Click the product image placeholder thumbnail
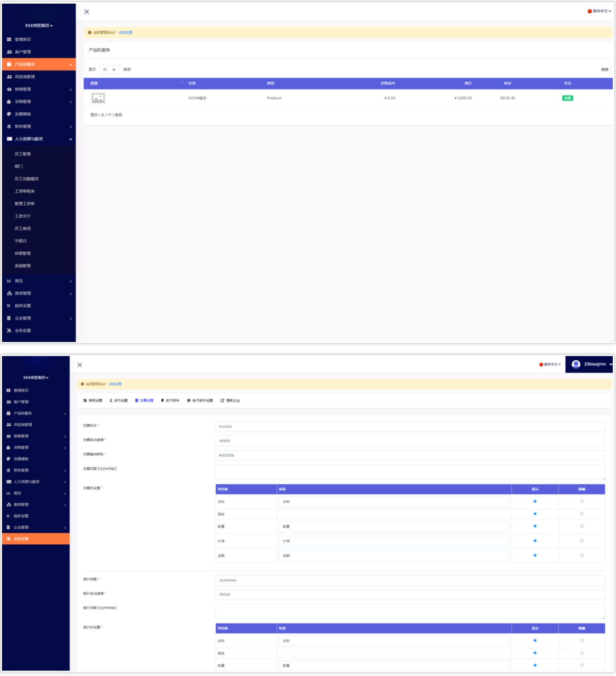Image resolution: width=616 pixels, height=676 pixels. point(98,98)
